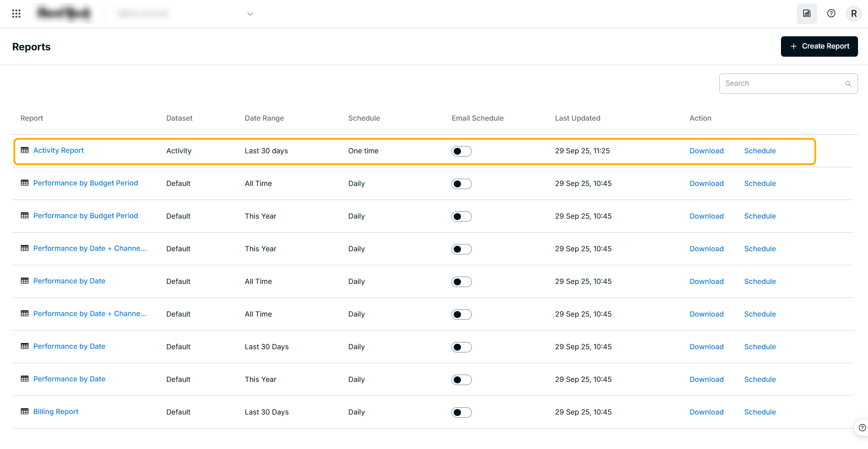Open the apps grid launcher
The height and width of the screenshot is (449, 868).
(16, 14)
